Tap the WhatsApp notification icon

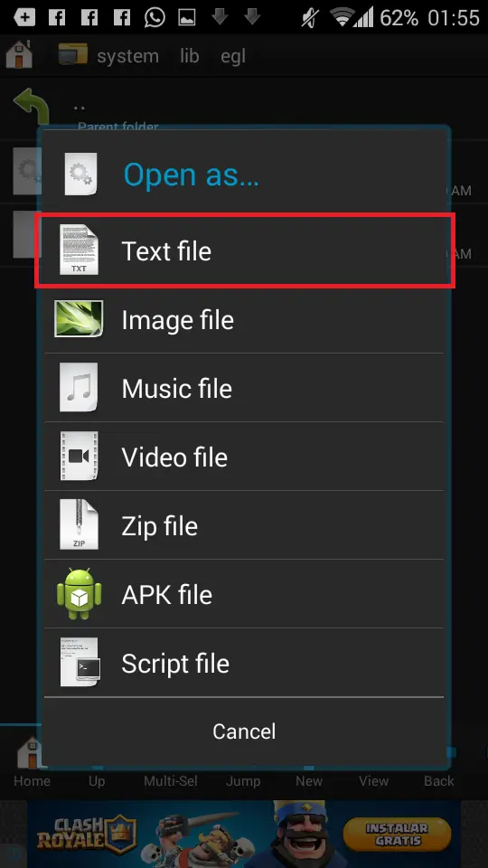coord(155,18)
